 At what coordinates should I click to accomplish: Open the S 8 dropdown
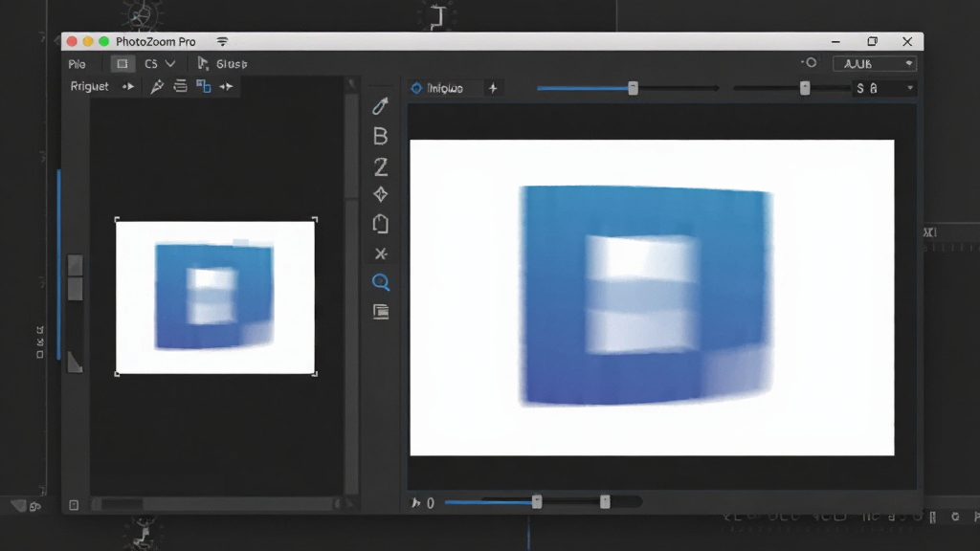[x=884, y=88]
